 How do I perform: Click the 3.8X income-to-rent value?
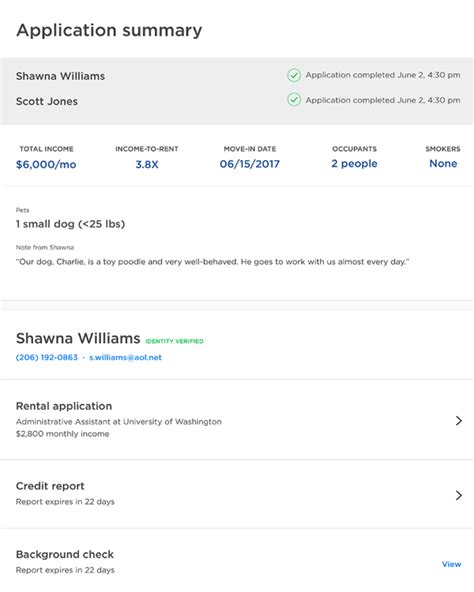coord(147,165)
